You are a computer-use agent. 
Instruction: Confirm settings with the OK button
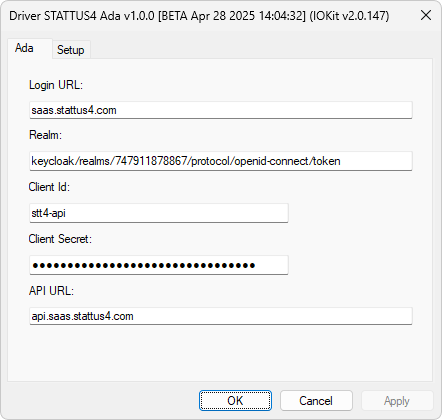[235, 400]
